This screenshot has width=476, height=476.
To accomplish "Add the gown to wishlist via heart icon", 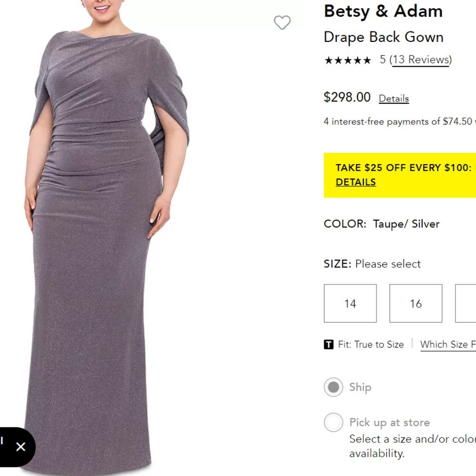I will [283, 22].
